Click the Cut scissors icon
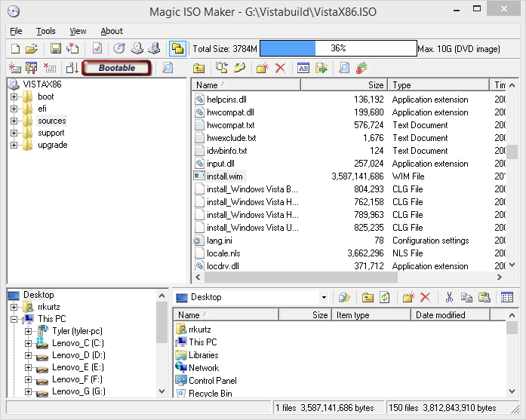Viewport: 526px width, 420px height. (449, 297)
